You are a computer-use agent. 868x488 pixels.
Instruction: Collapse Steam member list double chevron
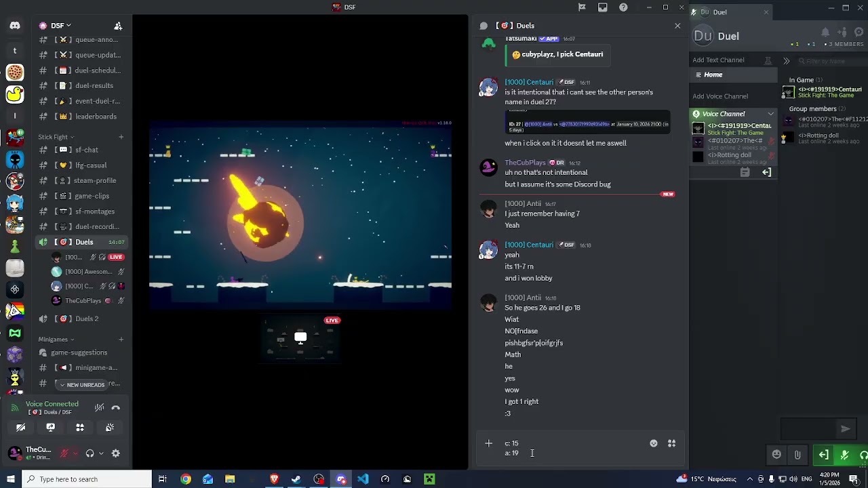[786, 61]
